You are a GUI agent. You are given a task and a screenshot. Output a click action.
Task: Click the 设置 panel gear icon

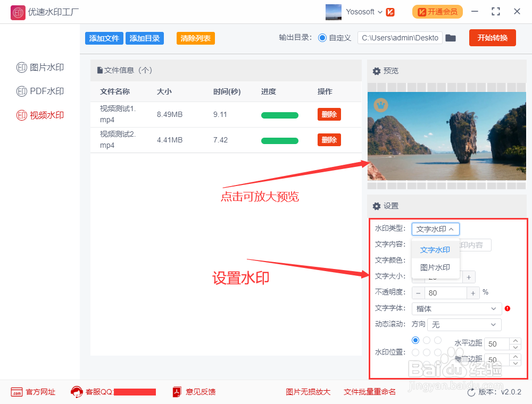pyautogui.click(x=377, y=206)
